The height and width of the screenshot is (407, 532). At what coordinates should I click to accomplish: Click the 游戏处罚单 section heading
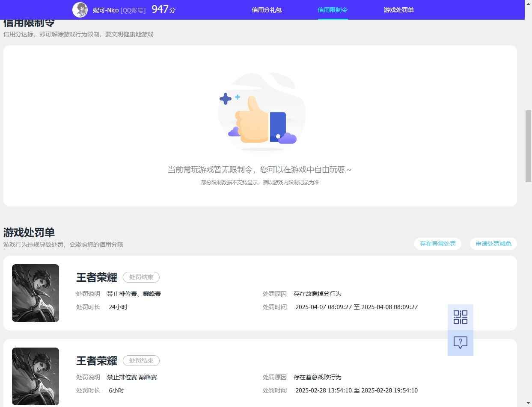pos(29,233)
